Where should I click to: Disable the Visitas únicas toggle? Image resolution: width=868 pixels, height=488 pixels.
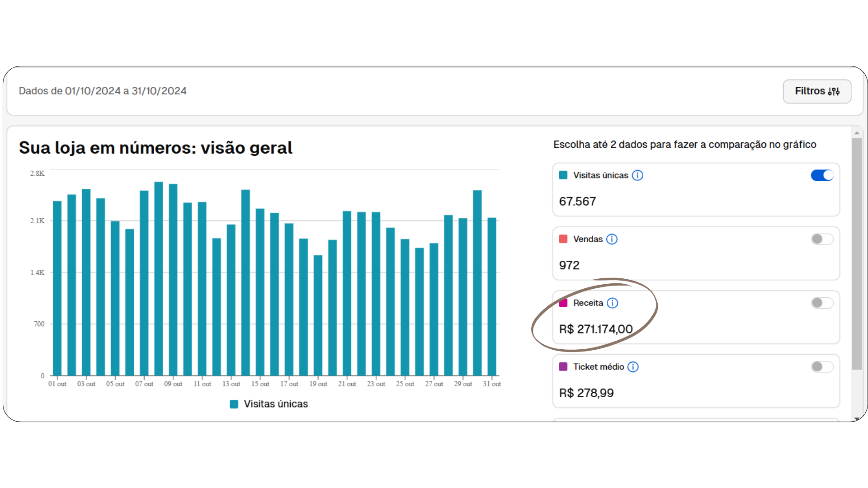click(822, 175)
